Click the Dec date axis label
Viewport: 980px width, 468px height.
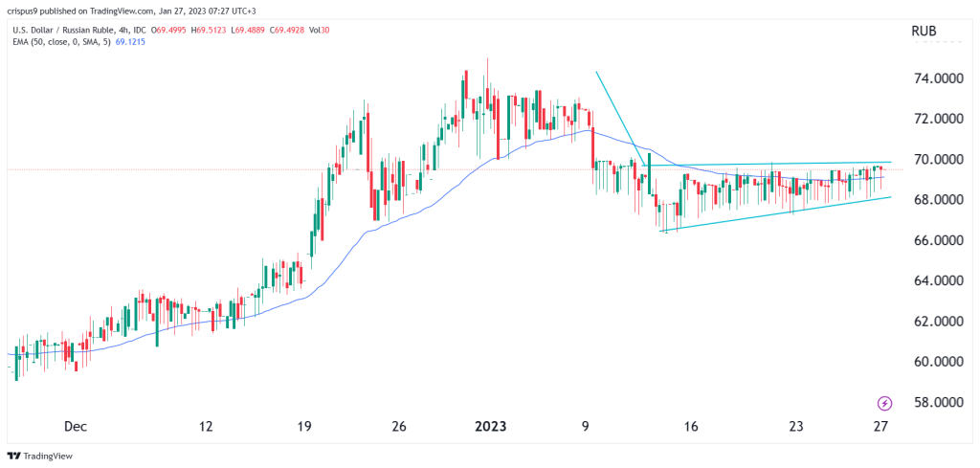point(74,428)
